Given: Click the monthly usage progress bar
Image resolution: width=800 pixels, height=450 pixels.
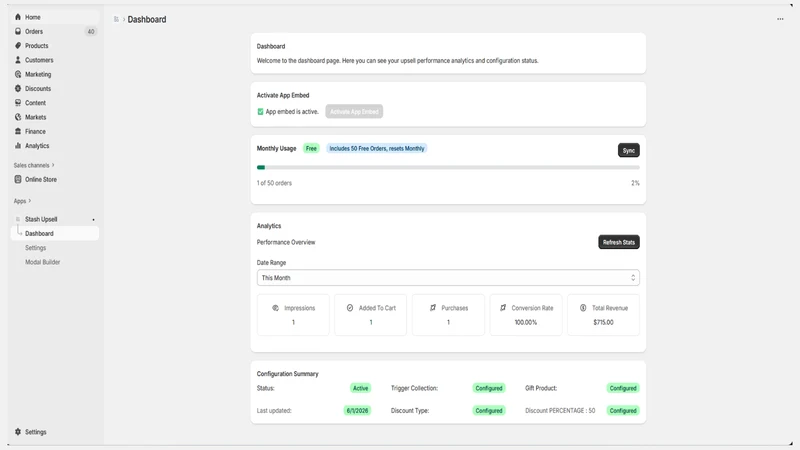Looking at the screenshot, I should click(x=448, y=167).
